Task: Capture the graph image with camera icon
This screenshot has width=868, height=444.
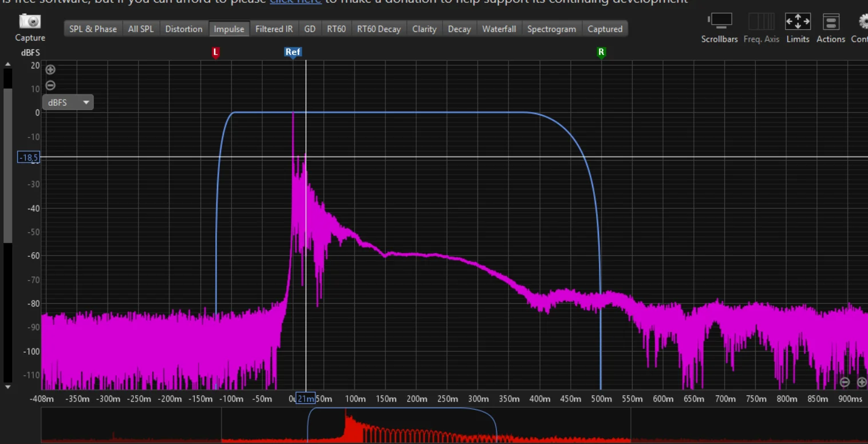Action: [30, 22]
